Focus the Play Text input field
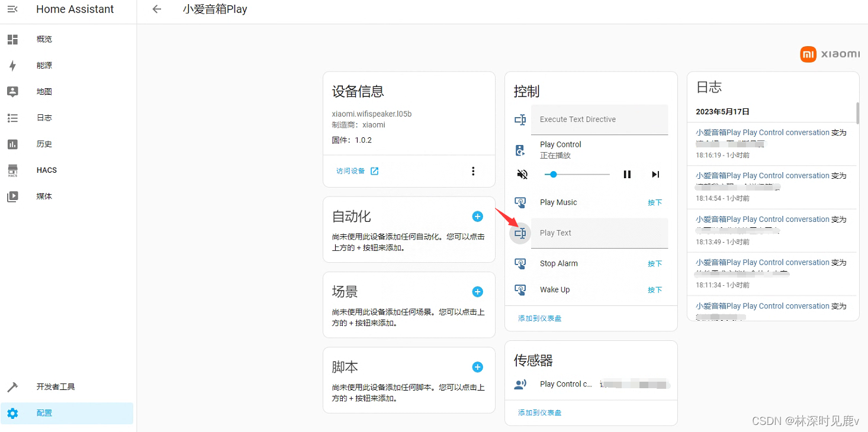 (599, 233)
